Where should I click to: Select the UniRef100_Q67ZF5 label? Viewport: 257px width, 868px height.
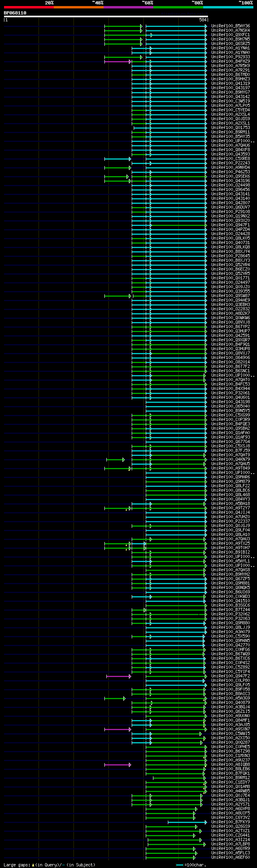230,579
